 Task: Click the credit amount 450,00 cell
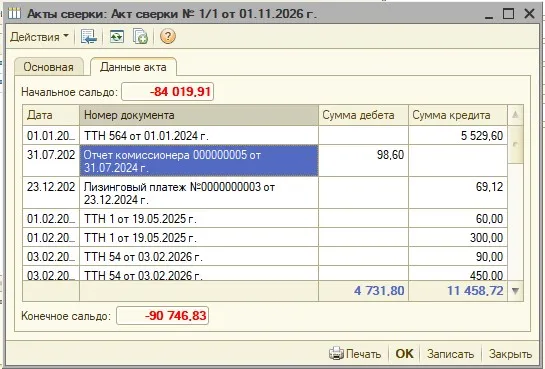pos(458,274)
